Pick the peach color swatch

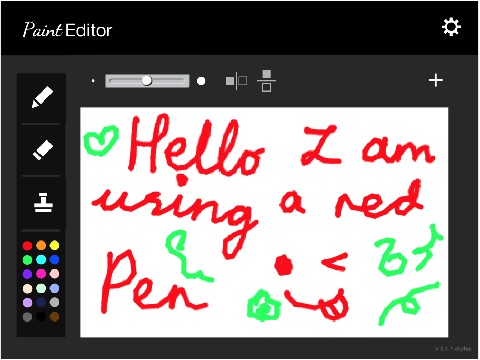point(27,288)
